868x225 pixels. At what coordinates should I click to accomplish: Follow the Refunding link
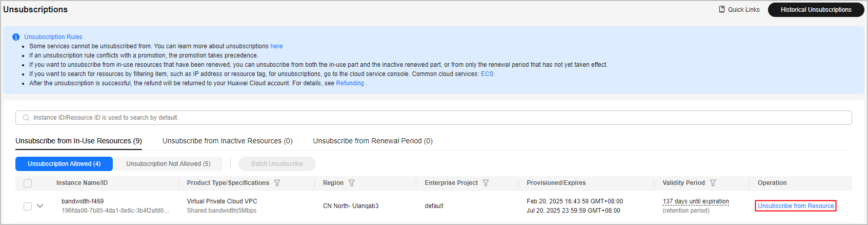click(x=350, y=83)
